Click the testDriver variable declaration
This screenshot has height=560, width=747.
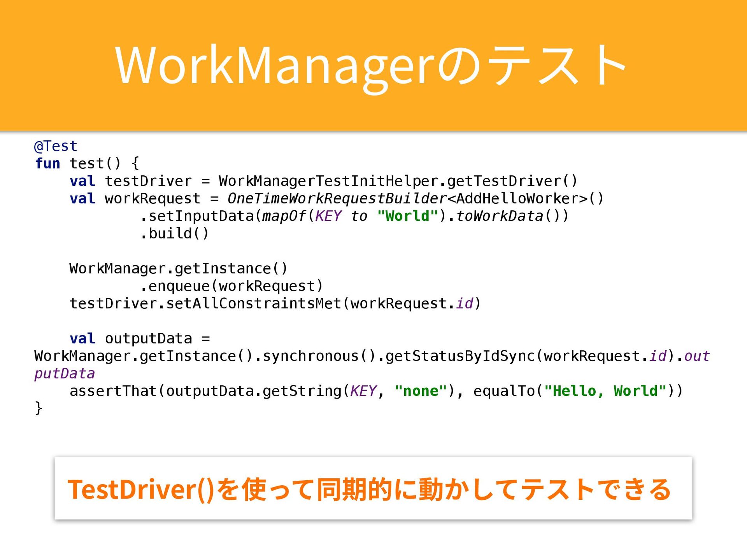148,181
